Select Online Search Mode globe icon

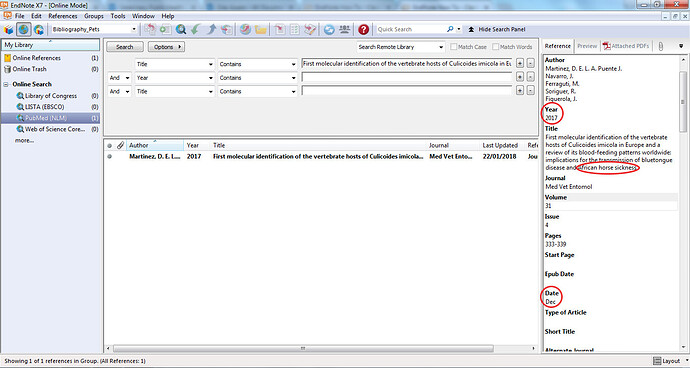(24, 29)
